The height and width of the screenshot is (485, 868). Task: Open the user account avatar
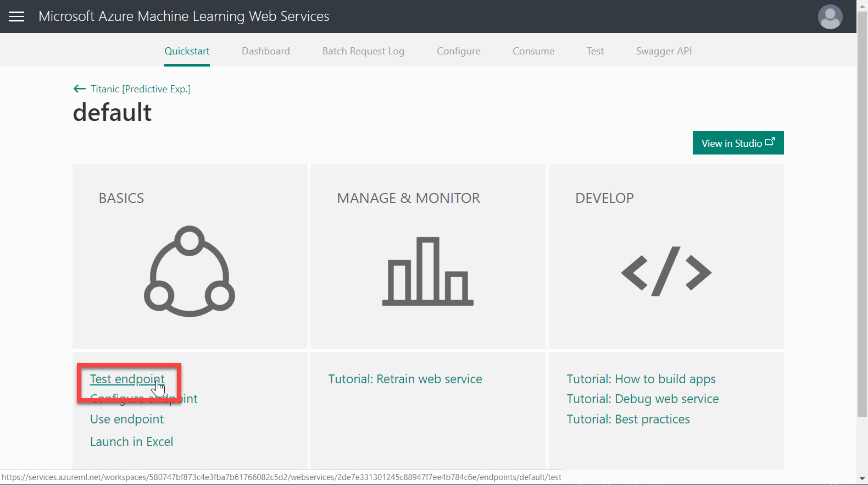(x=830, y=16)
